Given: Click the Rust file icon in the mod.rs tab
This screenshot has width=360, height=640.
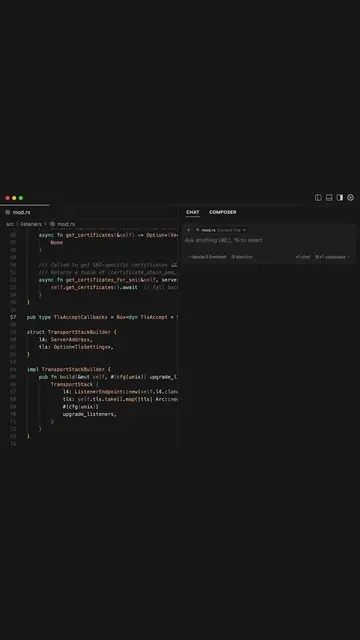Looking at the screenshot, I should click(x=8, y=212).
